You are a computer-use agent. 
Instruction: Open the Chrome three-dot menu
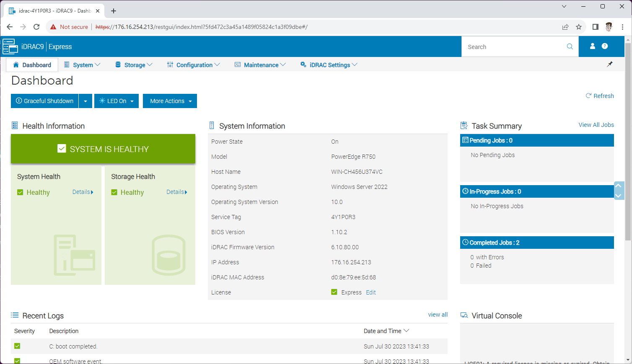point(623,27)
